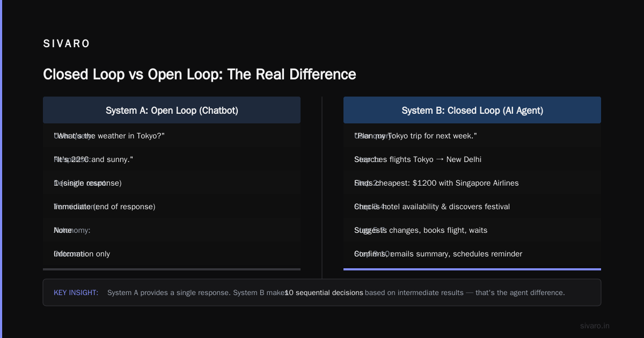This screenshot has width=644, height=338.
Task: Select the Searches flights Tokyo to New Delhi row
Action: [472, 159]
